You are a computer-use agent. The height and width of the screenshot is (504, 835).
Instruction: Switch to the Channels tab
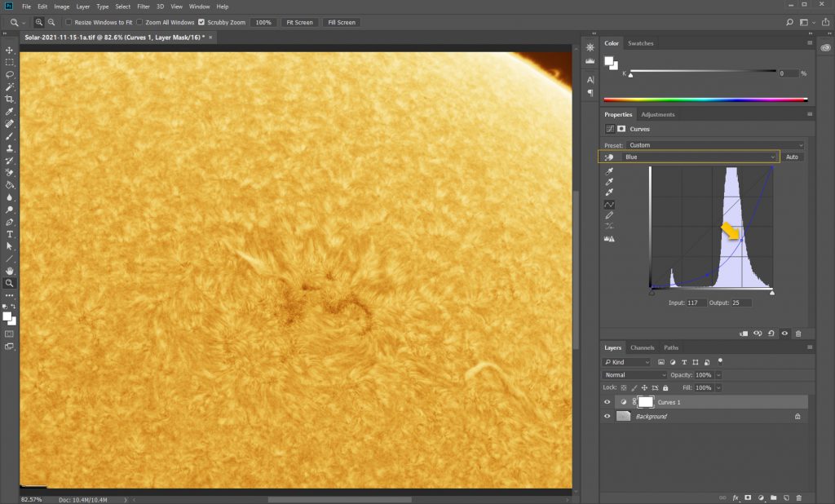[x=642, y=347]
